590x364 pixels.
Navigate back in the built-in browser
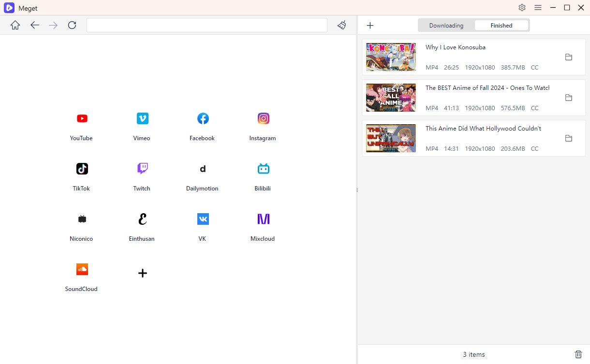tap(34, 25)
